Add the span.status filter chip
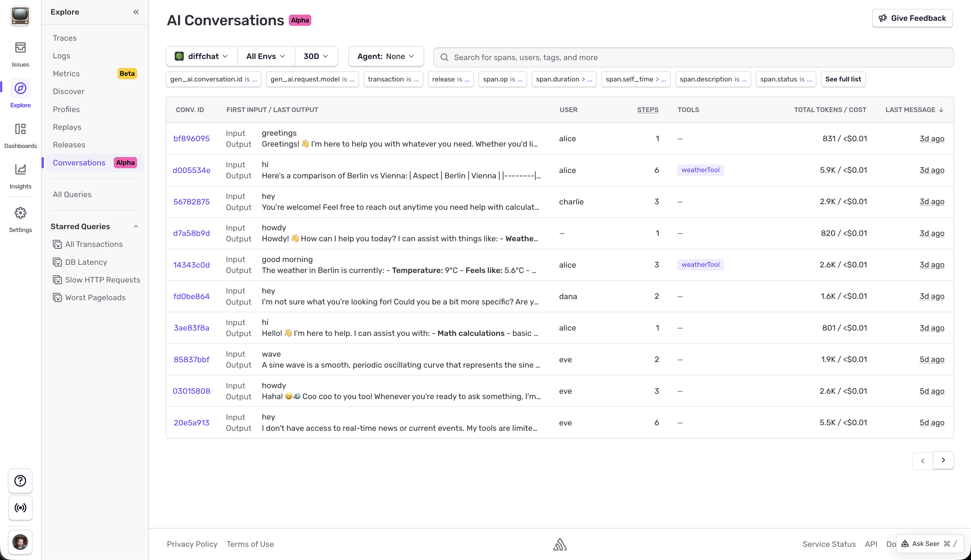Viewport: 971px width, 560px height. tap(786, 79)
